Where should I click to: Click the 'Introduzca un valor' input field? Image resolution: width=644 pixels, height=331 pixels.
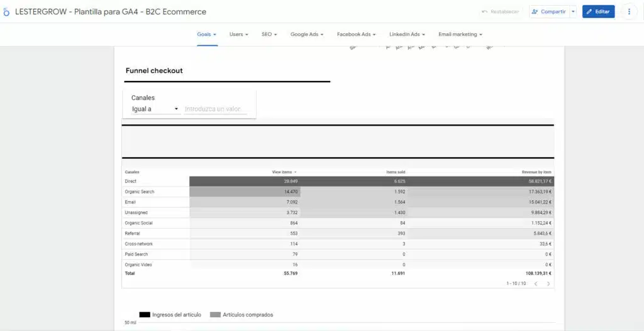(x=216, y=109)
